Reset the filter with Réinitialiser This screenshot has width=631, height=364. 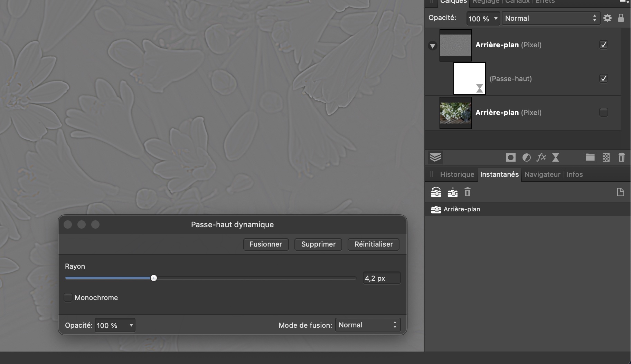pos(374,244)
